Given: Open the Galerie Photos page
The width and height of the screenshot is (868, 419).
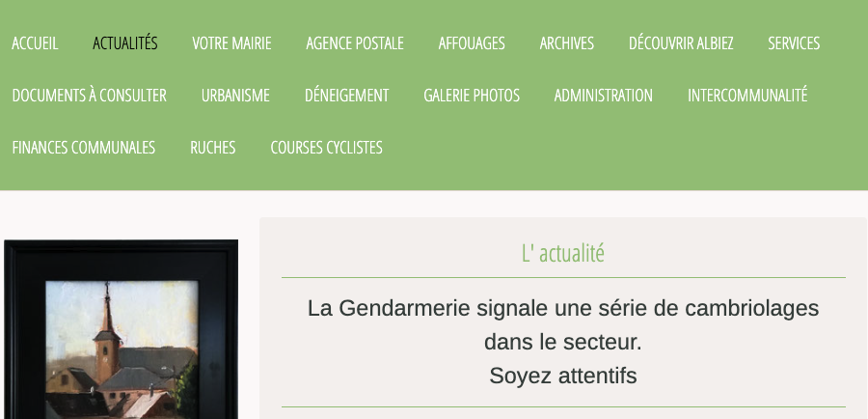Looking at the screenshot, I should click(472, 96).
